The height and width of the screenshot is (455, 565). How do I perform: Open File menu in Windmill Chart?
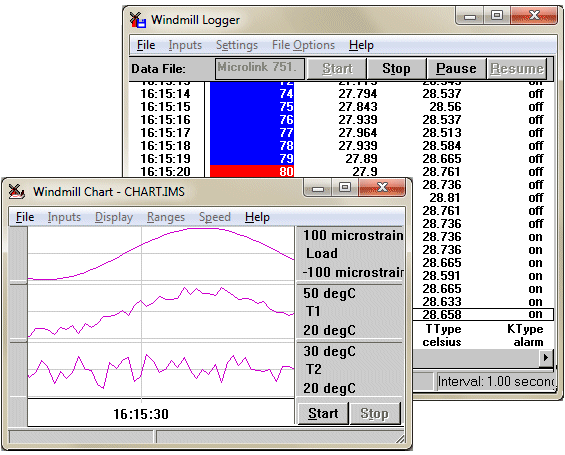click(25, 217)
